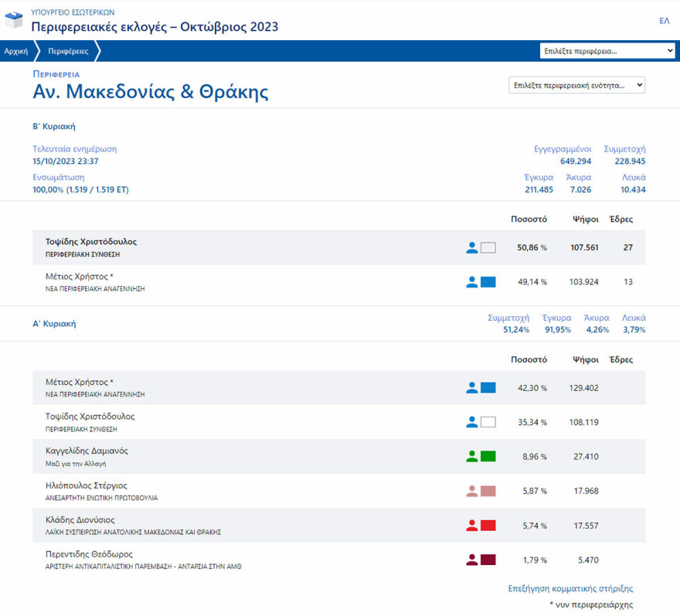Click the Περεντίδης Θεόδωρος candidate name

pos(90,554)
